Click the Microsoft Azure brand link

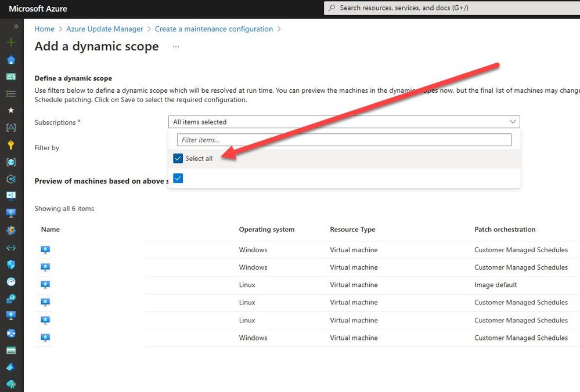click(x=38, y=9)
